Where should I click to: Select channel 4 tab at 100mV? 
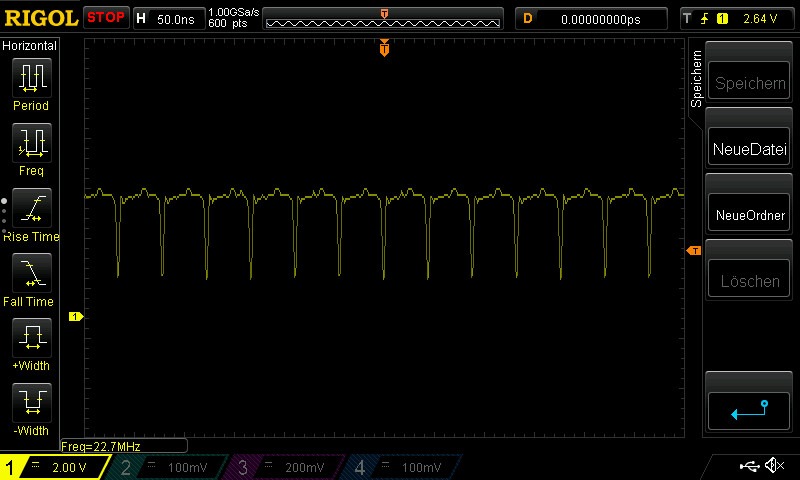pyautogui.click(x=401, y=467)
